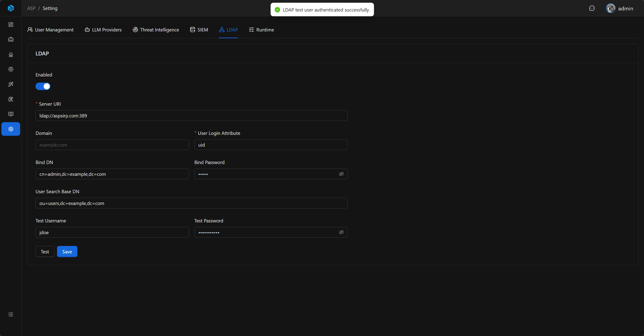Click the 'User Search Base DN' label

pos(57,191)
